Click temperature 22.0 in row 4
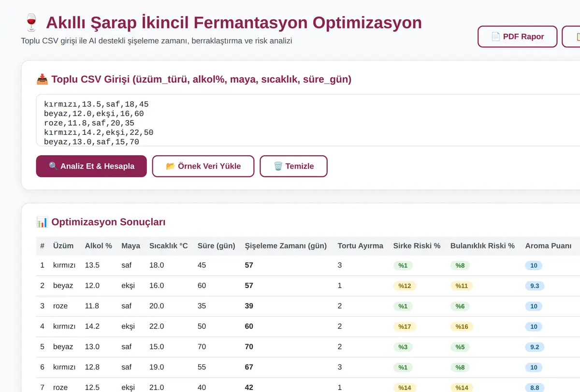This screenshot has width=580, height=392. pos(157,326)
